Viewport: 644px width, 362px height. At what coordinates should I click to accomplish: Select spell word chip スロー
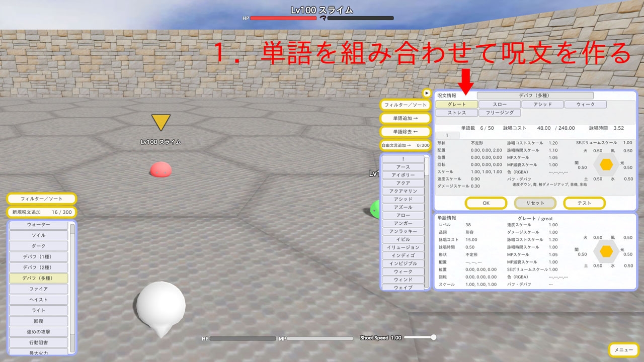click(x=500, y=105)
